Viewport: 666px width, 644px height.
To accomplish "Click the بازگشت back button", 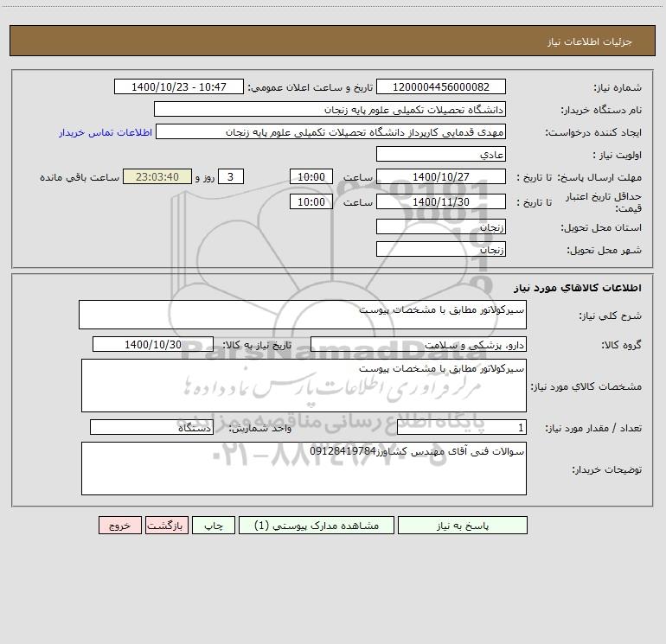I will click(x=166, y=525).
